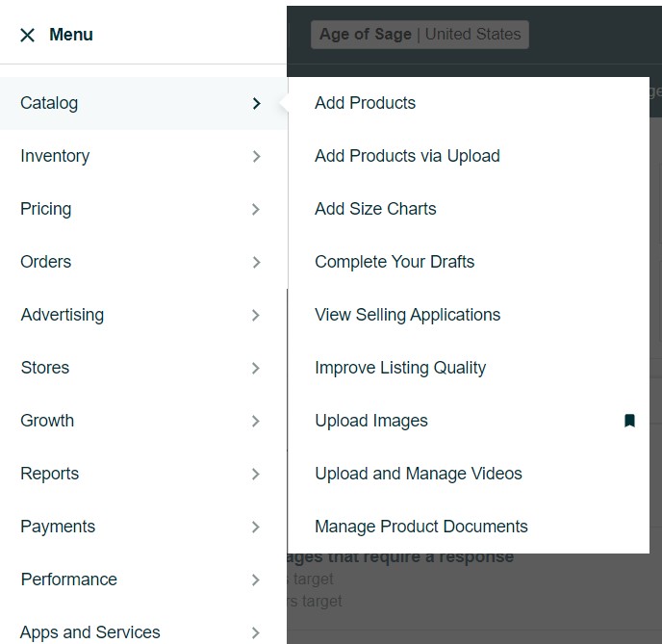Open the Orders menu item
The height and width of the screenshot is (644, 662).
(x=143, y=262)
